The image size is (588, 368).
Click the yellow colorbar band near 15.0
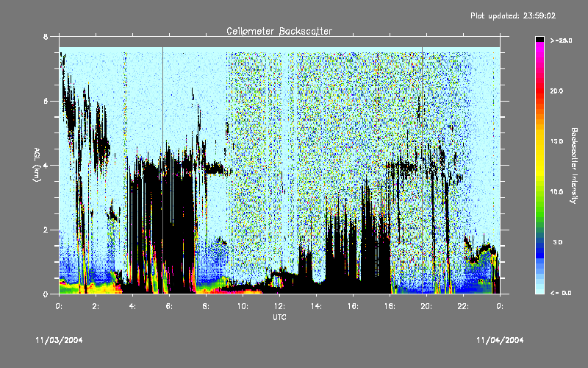click(539, 141)
